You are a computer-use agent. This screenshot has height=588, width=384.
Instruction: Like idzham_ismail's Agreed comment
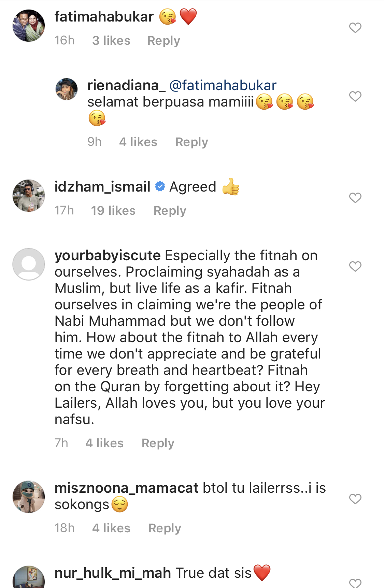tap(355, 198)
